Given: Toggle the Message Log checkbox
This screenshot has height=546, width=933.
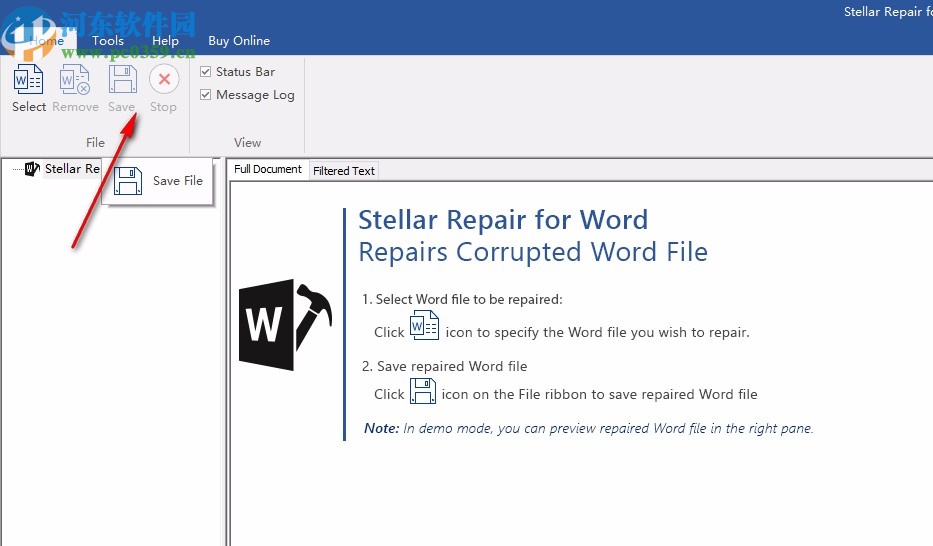Looking at the screenshot, I should pos(206,95).
